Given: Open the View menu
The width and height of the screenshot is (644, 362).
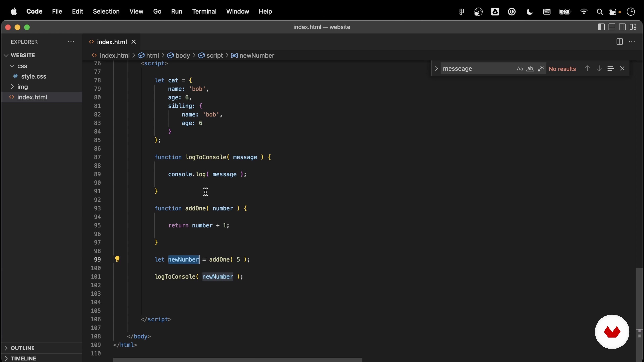Looking at the screenshot, I should click(x=136, y=12).
